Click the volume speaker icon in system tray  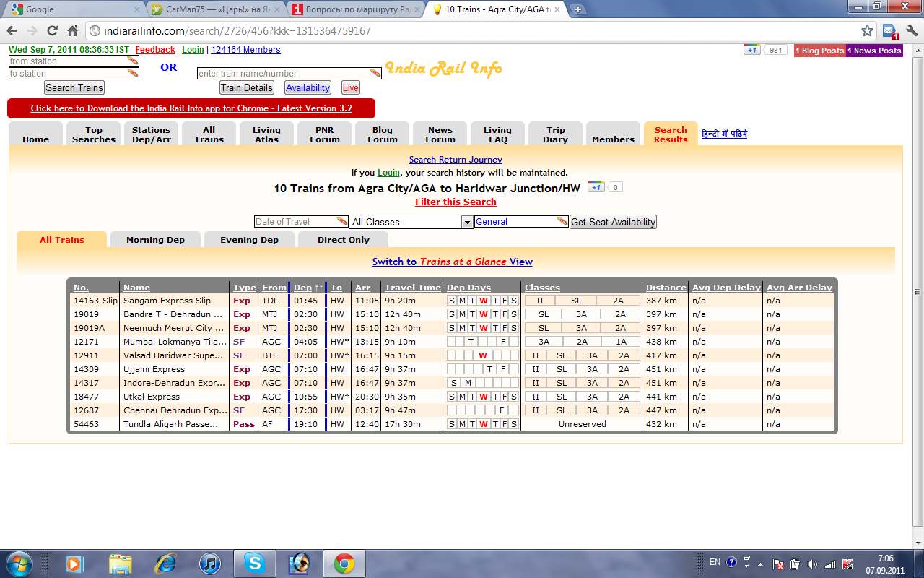pos(812,564)
